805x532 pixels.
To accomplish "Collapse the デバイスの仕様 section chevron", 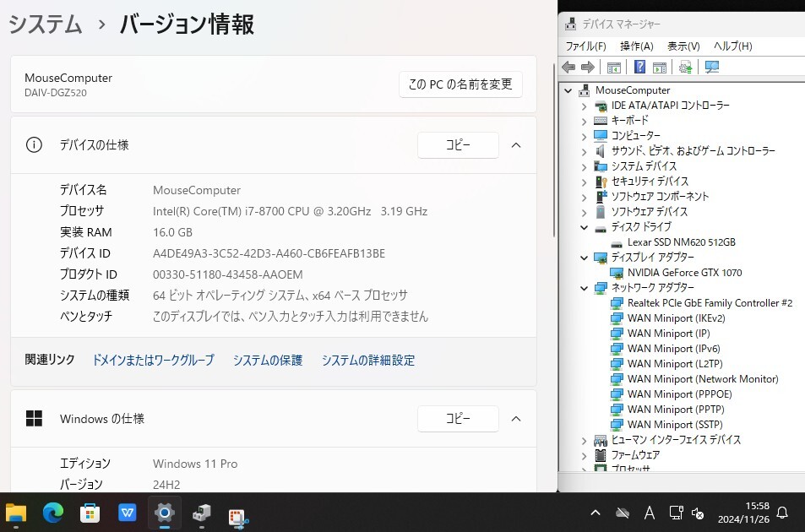I will (516, 145).
